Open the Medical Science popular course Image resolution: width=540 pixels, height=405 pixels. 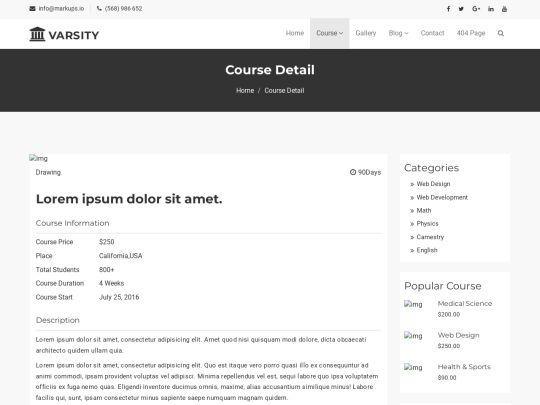tap(465, 303)
